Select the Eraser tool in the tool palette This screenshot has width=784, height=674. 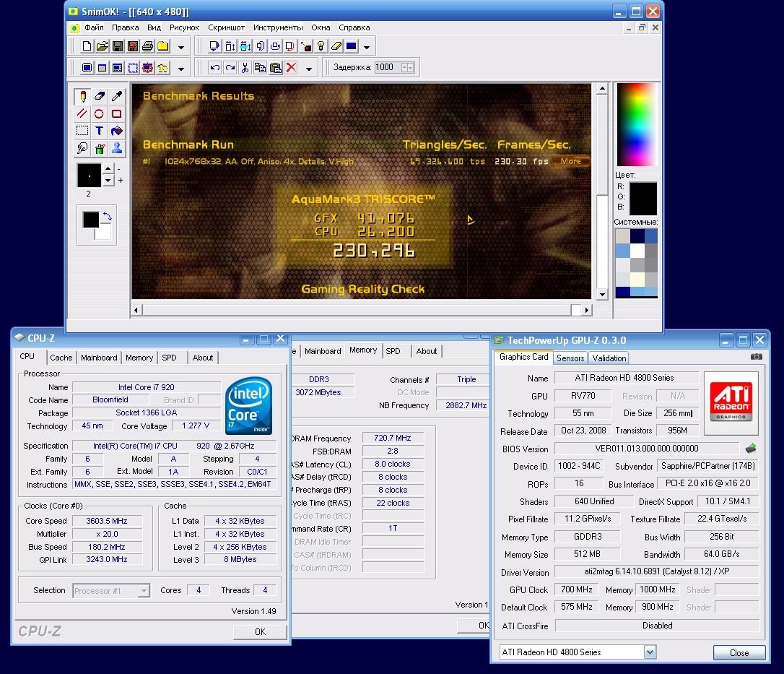click(100, 97)
